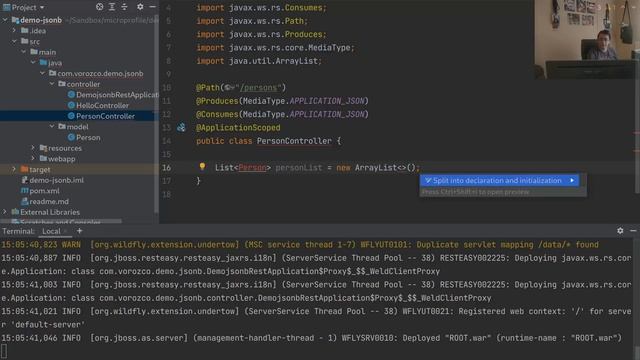This screenshot has width=640, height=360.
Task: Click the webcam video thumbnail
Action: click(x=587, y=40)
